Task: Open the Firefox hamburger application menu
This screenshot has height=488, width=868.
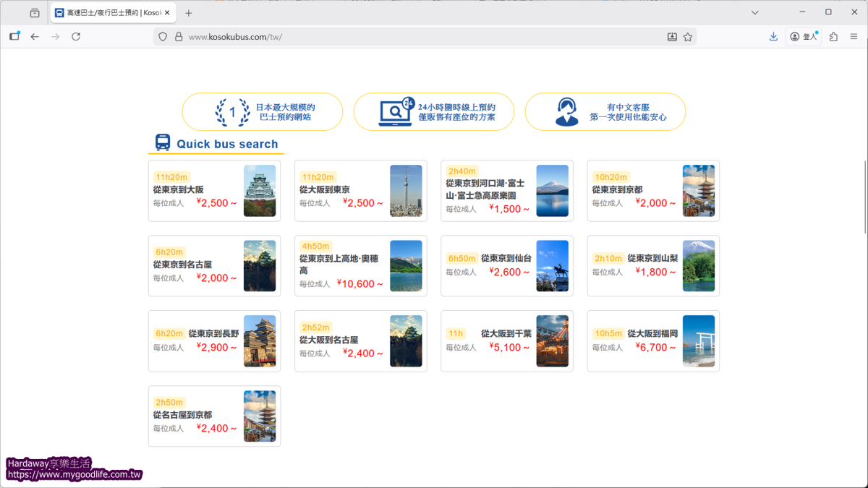Action: tap(854, 37)
